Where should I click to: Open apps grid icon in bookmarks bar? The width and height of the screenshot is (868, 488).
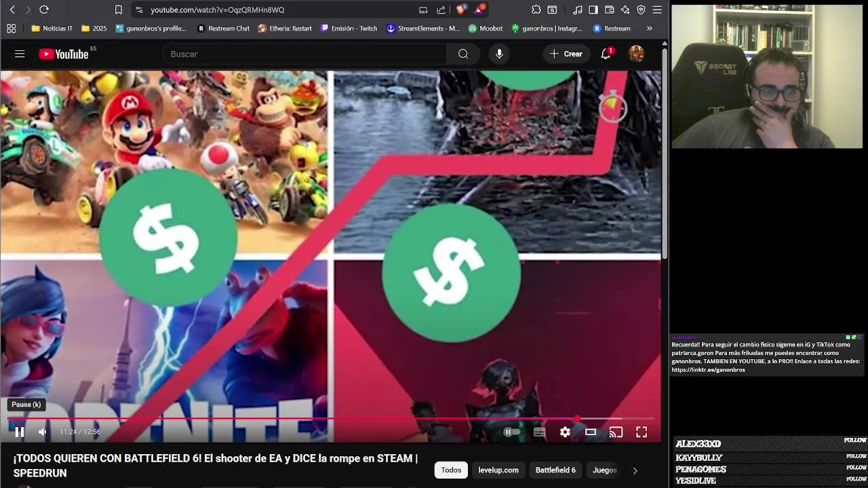click(11, 28)
